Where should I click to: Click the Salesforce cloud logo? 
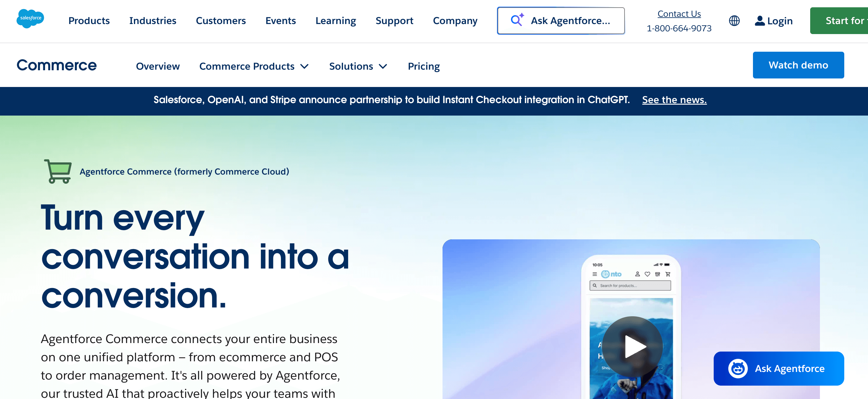click(x=30, y=19)
